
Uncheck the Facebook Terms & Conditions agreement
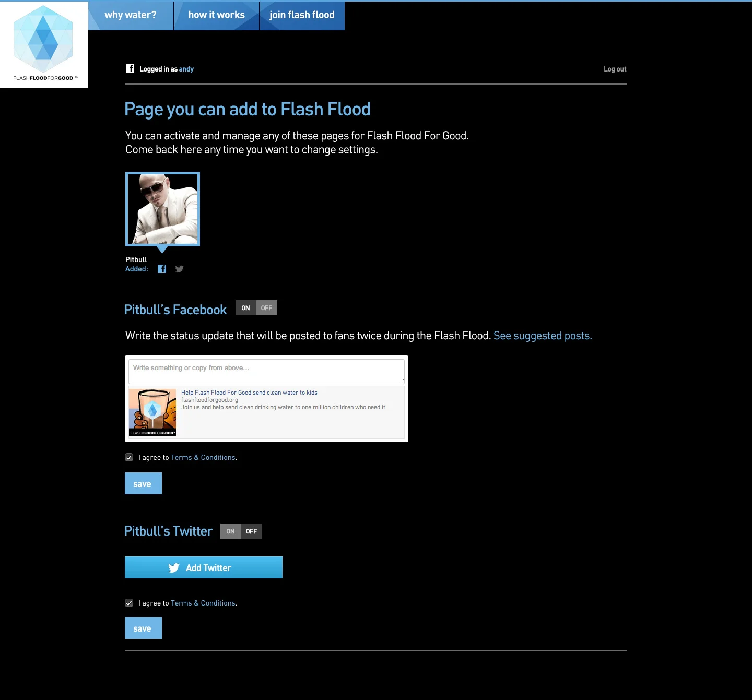coord(129,457)
